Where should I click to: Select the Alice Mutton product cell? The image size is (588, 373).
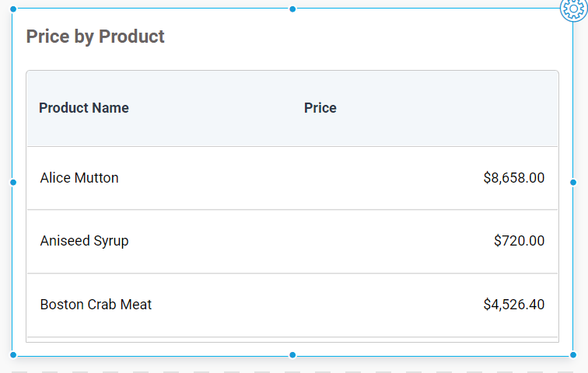[x=79, y=178]
